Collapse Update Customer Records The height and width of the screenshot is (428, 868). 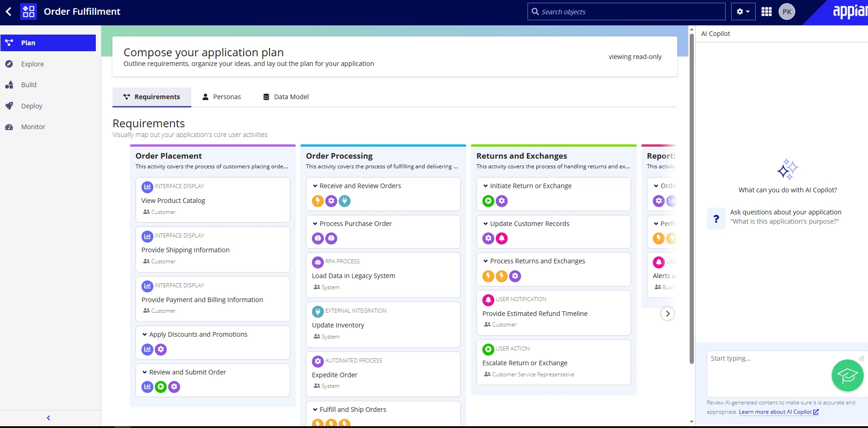pyautogui.click(x=486, y=224)
